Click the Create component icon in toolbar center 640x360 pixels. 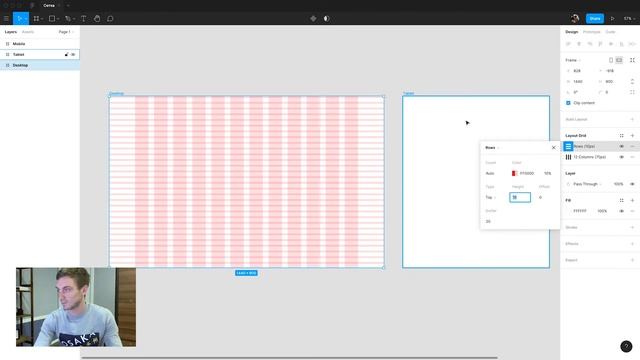[x=313, y=18]
